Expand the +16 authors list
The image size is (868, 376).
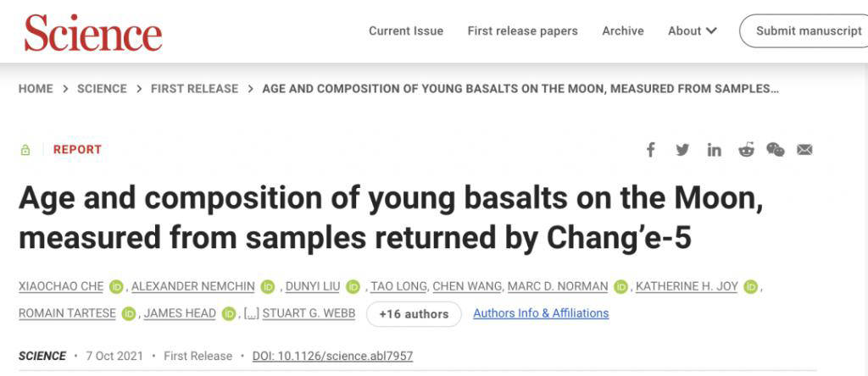click(414, 313)
